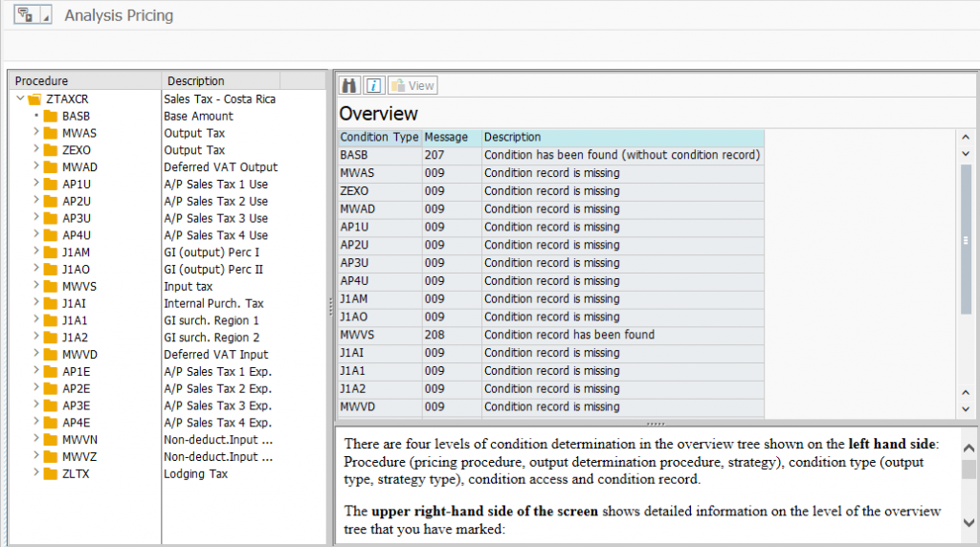Select the J1AM cell in Overview table

pyautogui.click(x=379, y=299)
